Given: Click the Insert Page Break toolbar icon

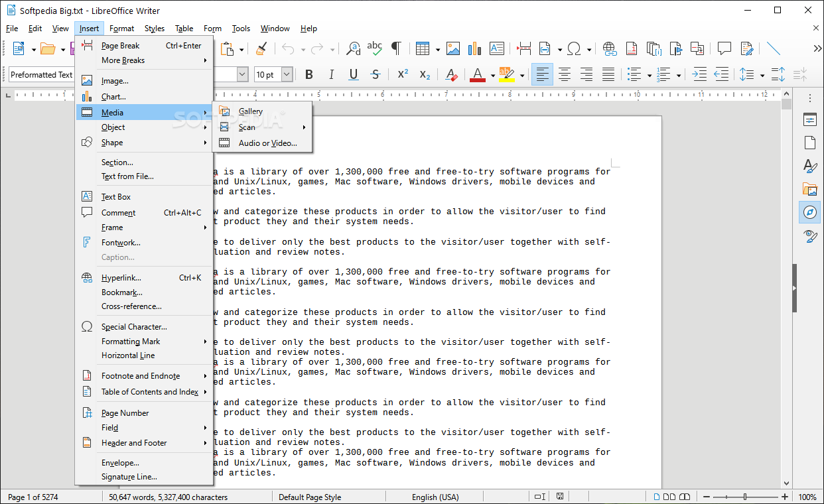Looking at the screenshot, I should pyautogui.click(x=525, y=48).
